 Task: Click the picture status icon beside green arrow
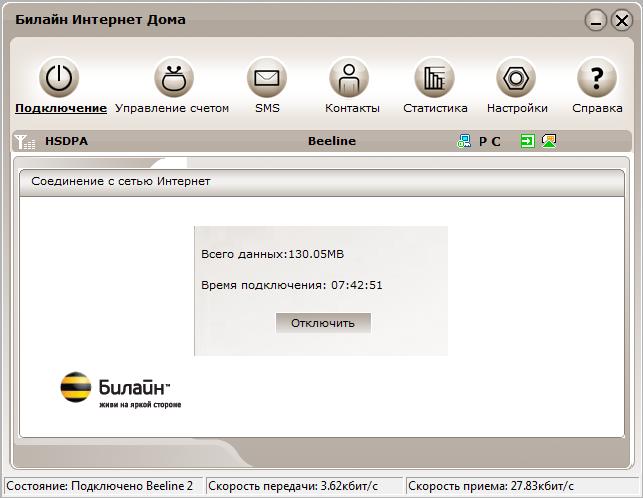click(549, 141)
